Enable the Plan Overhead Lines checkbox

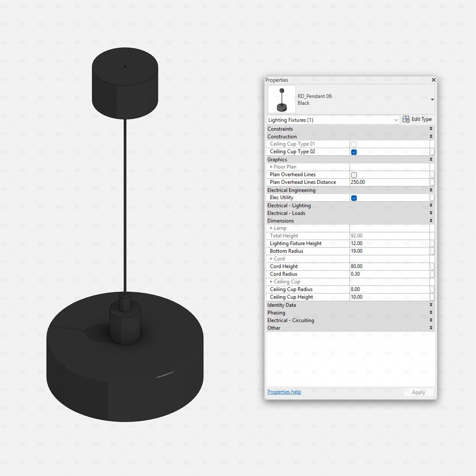click(x=354, y=175)
